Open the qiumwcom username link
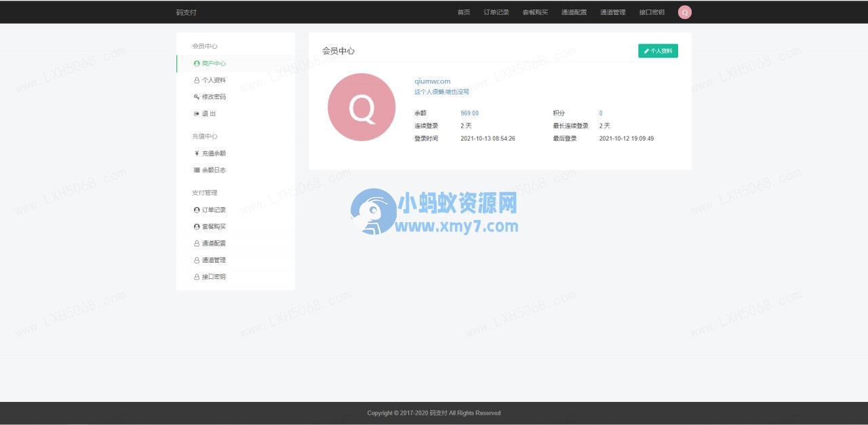 click(x=433, y=81)
